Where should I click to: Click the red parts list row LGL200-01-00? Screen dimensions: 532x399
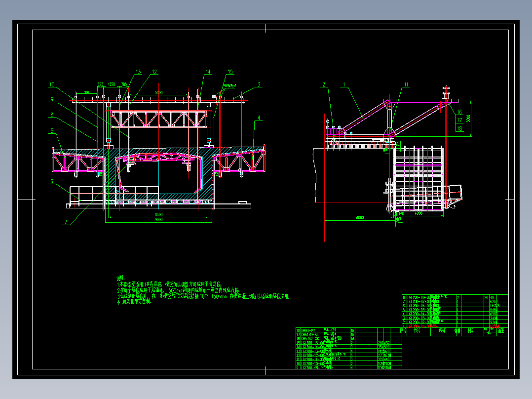coord(455,326)
